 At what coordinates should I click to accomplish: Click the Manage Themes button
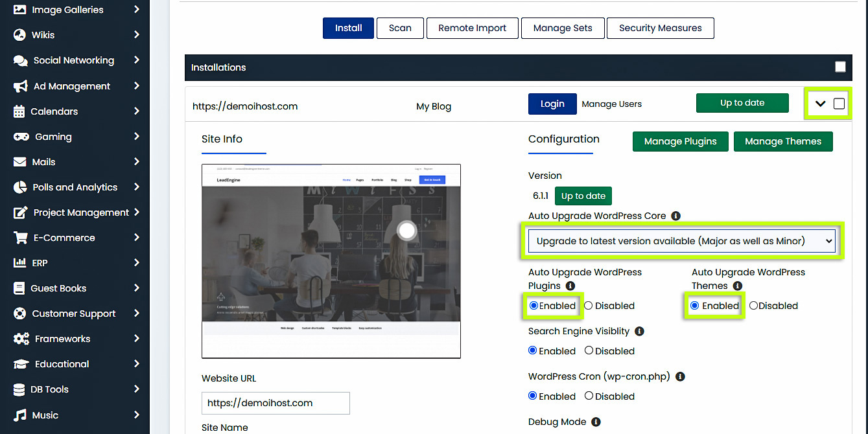[x=783, y=141]
